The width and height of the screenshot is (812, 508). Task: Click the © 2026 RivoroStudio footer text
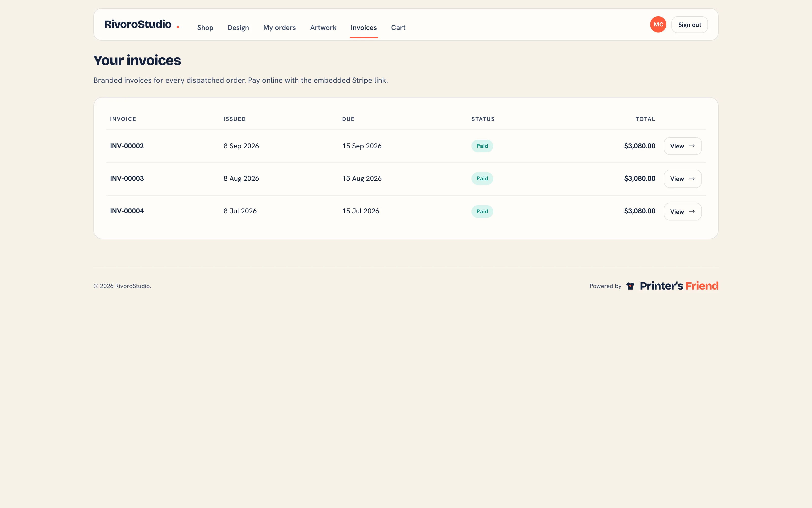coord(122,286)
